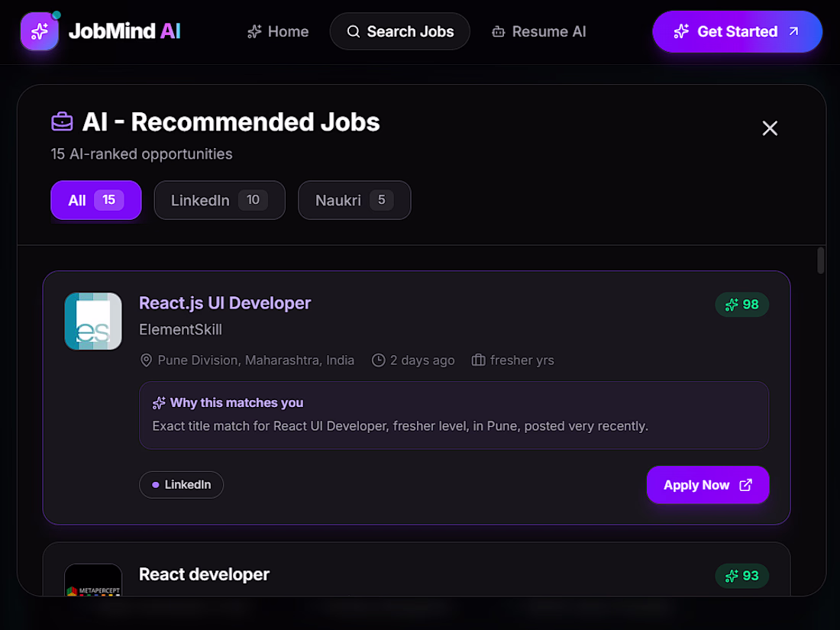Click the ElementSkill company logo
Image resolution: width=840 pixels, height=630 pixels.
(x=93, y=321)
